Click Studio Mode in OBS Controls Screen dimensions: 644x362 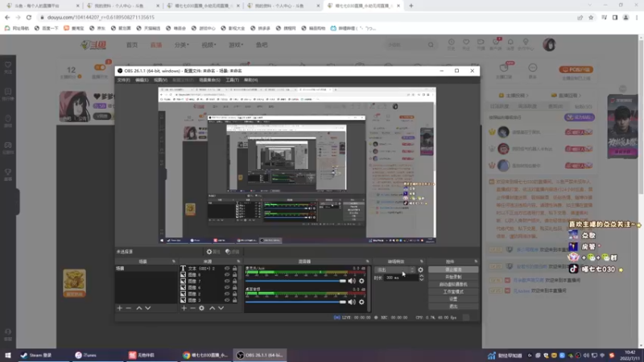453,292
